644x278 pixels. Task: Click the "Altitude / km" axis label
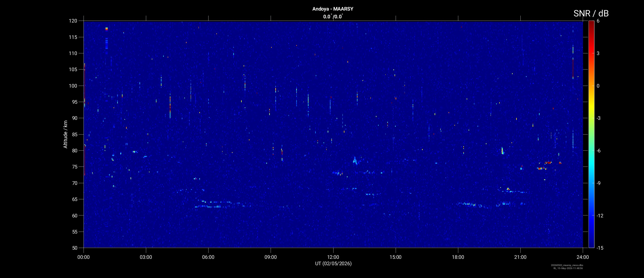coord(65,134)
